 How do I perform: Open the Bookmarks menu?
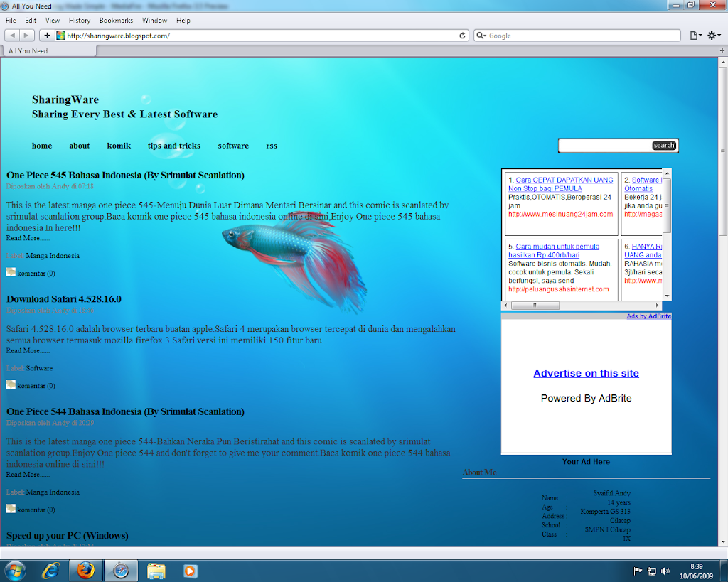coord(116,21)
